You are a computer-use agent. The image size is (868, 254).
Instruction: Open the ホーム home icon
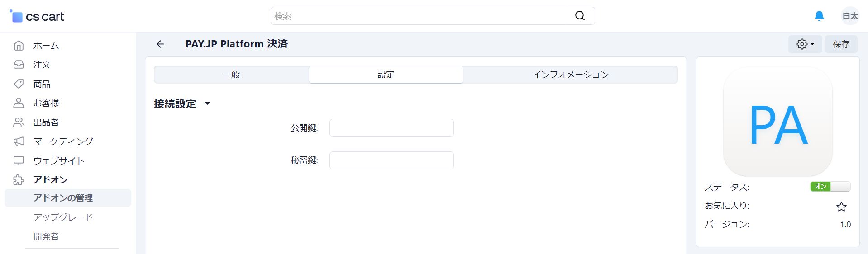[x=19, y=46]
